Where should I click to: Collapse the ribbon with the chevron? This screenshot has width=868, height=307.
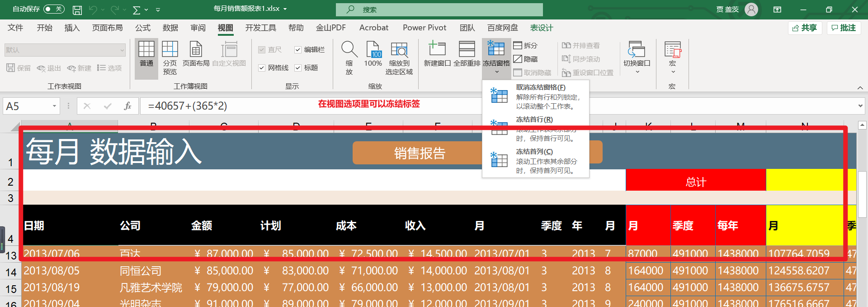[860, 87]
